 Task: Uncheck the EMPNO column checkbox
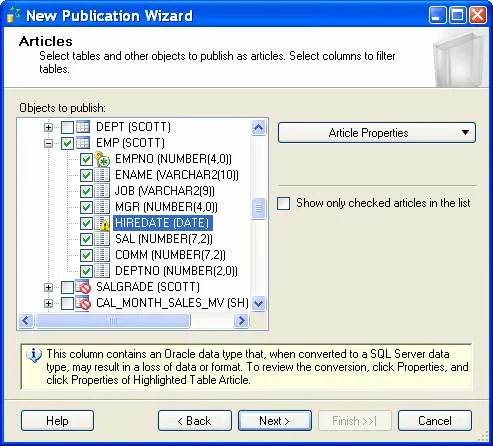(x=86, y=159)
